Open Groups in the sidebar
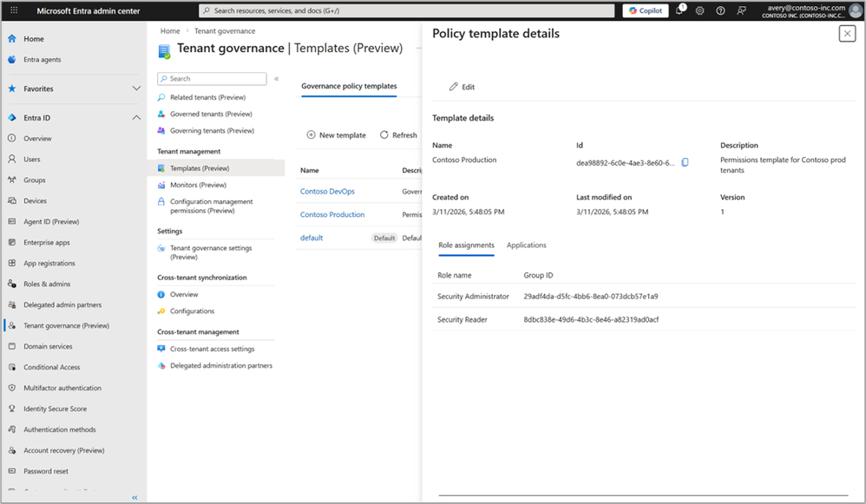This screenshot has width=866, height=504. (34, 180)
